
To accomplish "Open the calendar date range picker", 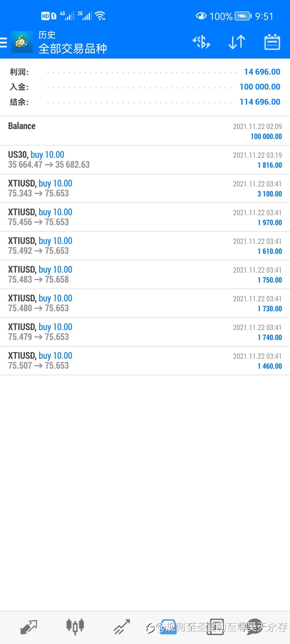I will [x=272, y=42].
